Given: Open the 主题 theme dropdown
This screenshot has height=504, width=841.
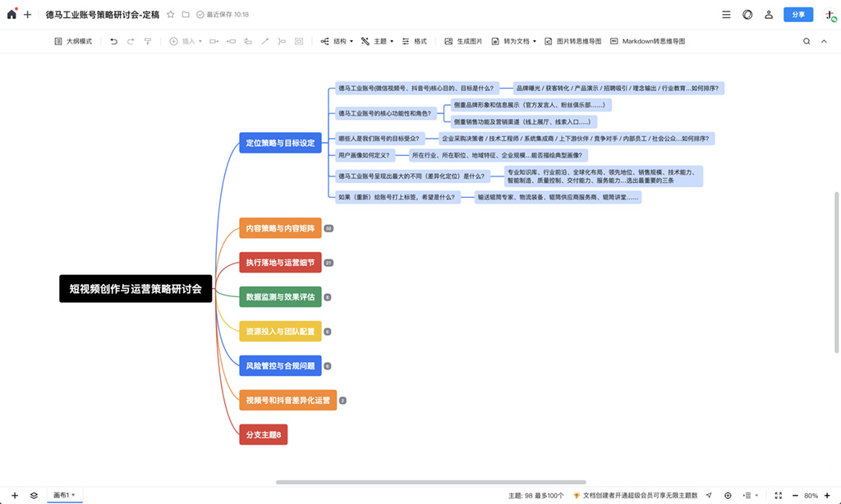Looking at the screenshot, I should click(377, 41).
